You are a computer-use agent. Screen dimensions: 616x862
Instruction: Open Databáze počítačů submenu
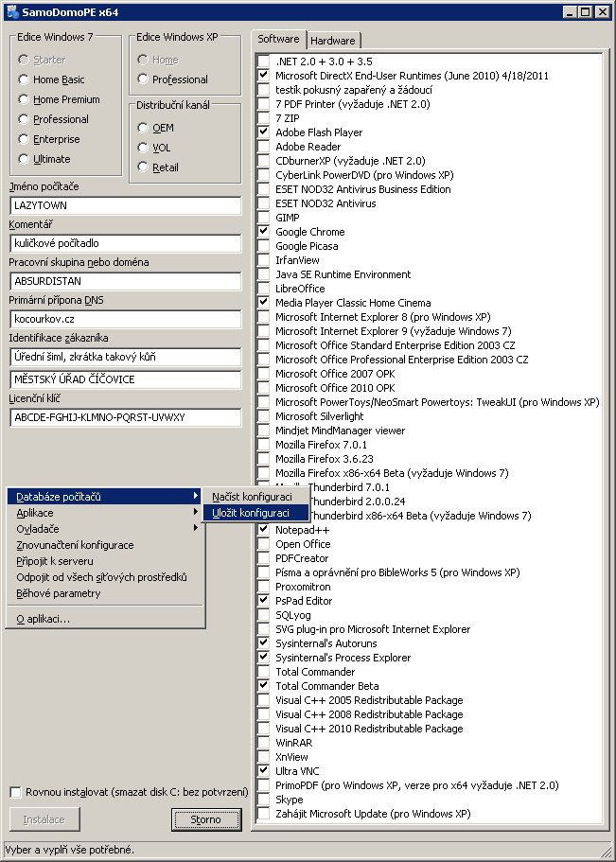pyautogui.click(x=105, y=497)
